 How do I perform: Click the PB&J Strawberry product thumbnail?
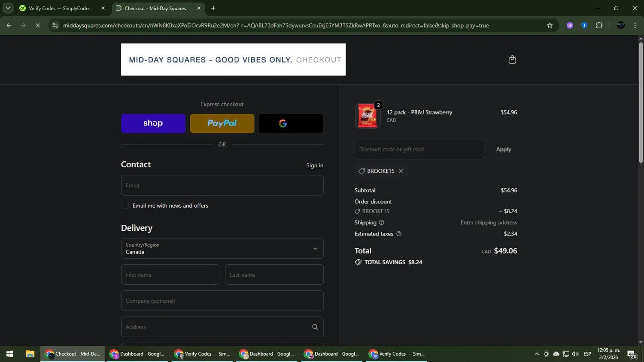point(367,116)
